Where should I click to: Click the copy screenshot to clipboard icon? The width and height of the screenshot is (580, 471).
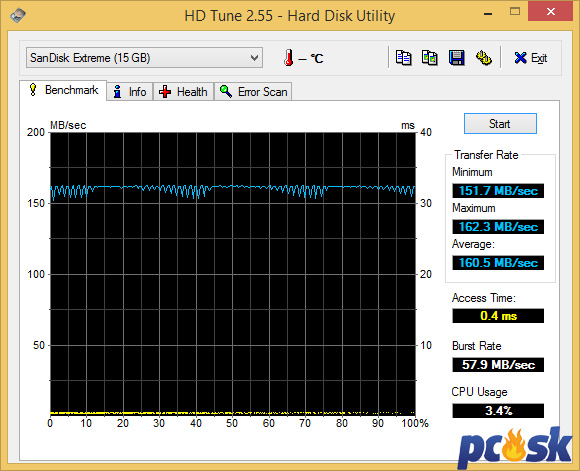point(430,58)
